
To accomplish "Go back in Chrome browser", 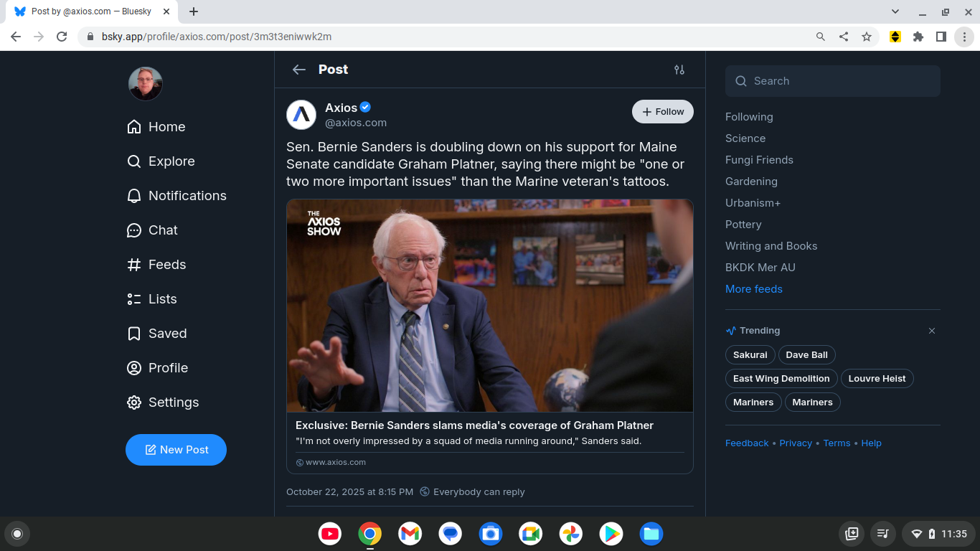I will pos(16,37).
